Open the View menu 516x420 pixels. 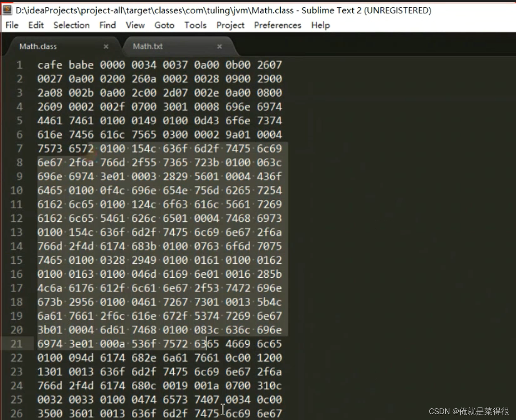tap(135, 25)
